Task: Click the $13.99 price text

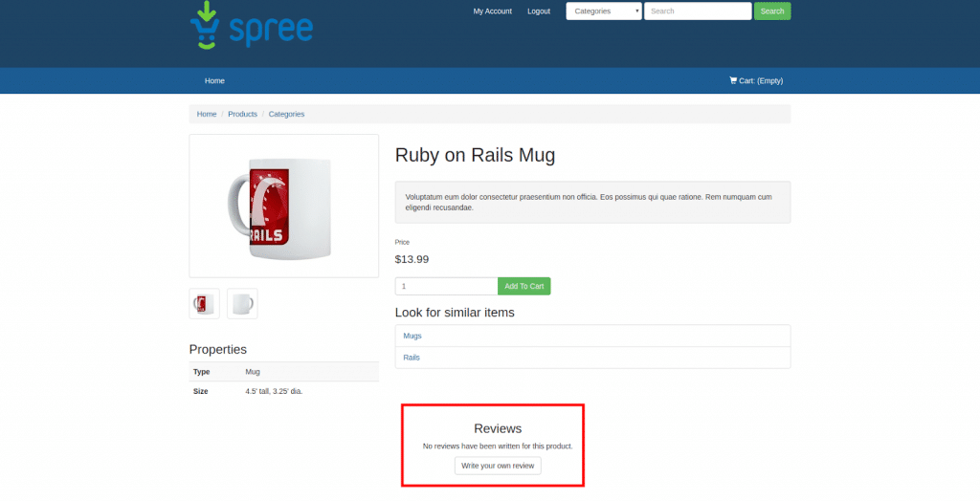Action: (412, 259)
